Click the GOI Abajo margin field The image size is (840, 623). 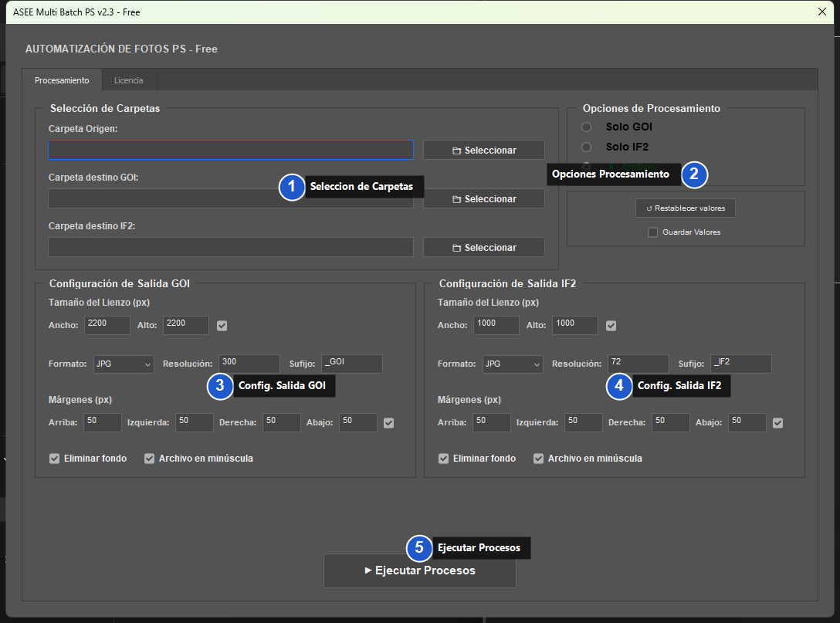pyautogui.click(x=358, y=422)
